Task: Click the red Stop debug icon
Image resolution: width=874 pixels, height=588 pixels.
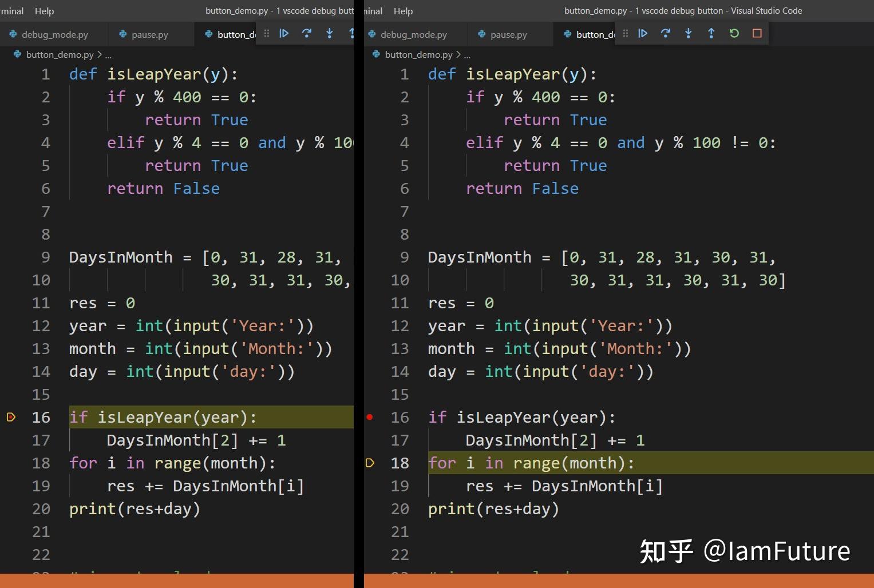Action: [x=757, y=33]
